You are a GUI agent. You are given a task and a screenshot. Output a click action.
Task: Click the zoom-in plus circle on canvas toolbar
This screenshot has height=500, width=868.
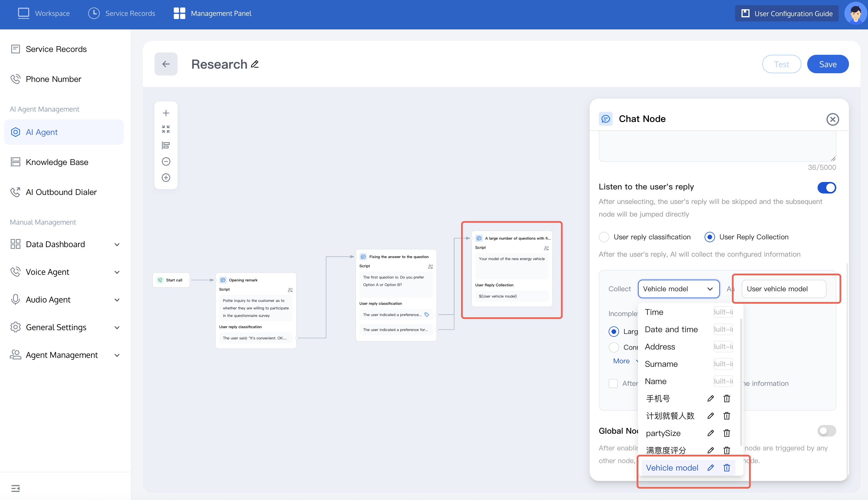click(x=166, y=178)
